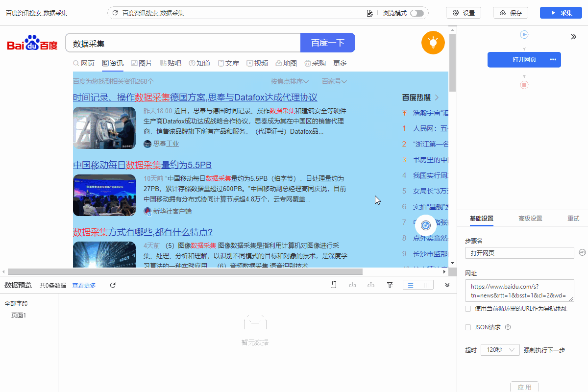Viewport: 588px width, 392px height.
Task: Click the add field icon in data preview
Action: point(333,285)
